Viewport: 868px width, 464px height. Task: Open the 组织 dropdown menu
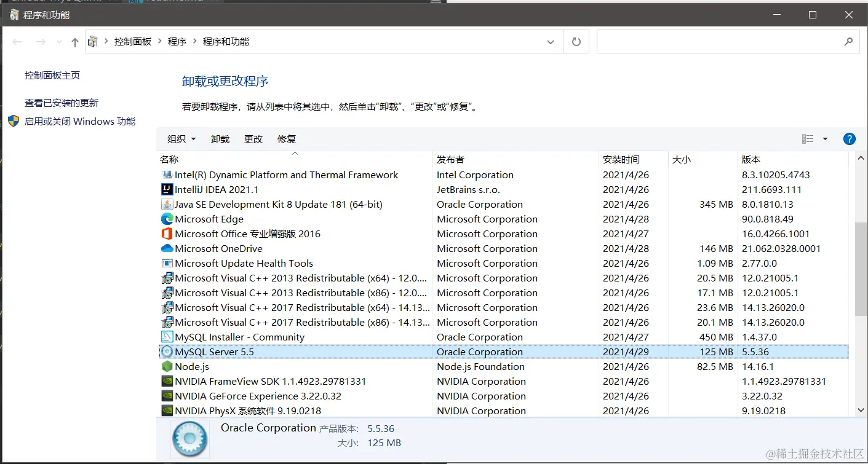[x=181, y=139]
